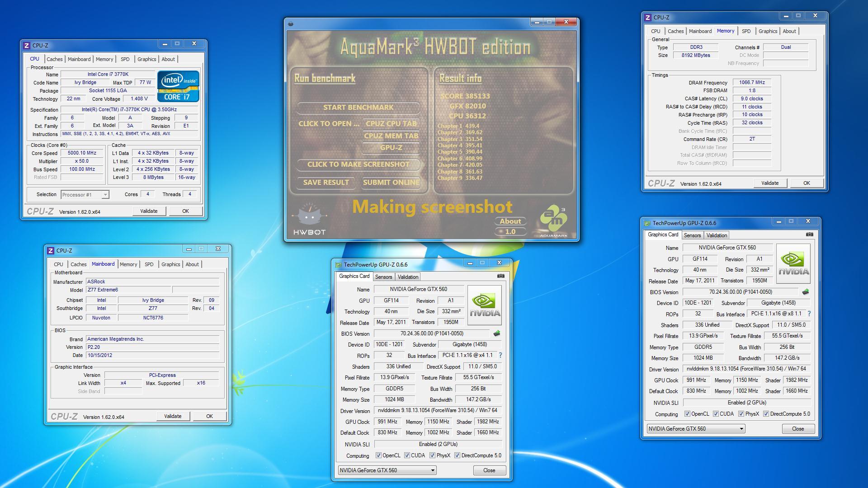868x488 pixels.
Task: Open Validation tab in right GPU-Z
Action: point(717,235)
